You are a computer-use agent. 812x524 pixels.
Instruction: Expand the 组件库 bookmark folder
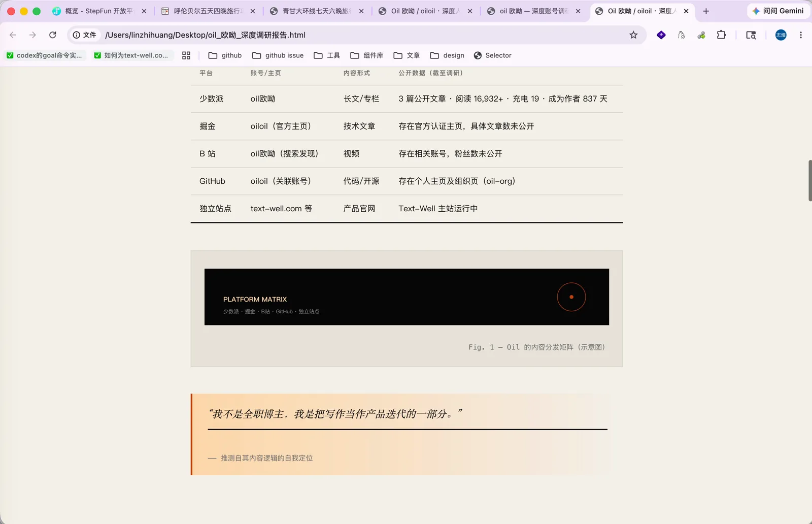tap(367, 55)
